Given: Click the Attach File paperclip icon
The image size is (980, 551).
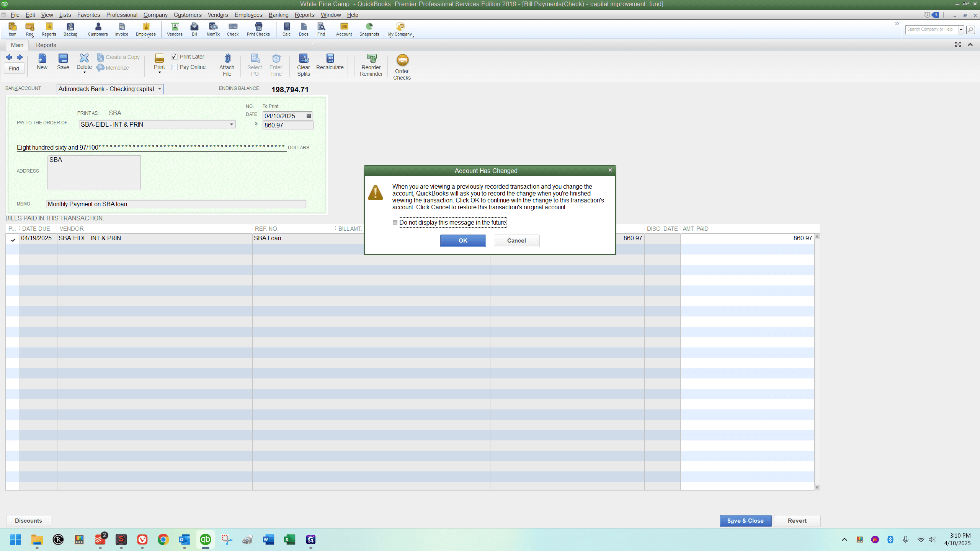Looking at the screenshot, I should click(227, 65).
